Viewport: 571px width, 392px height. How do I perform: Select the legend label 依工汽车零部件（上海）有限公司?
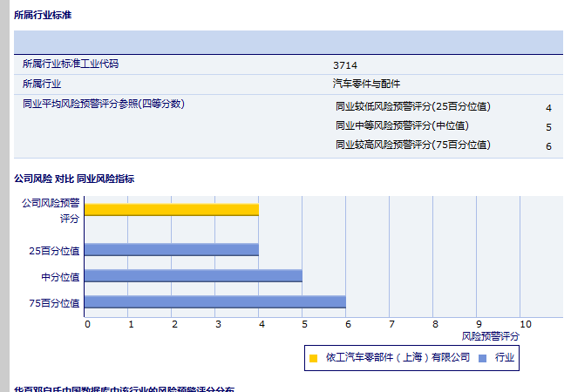tap(397, 357)
